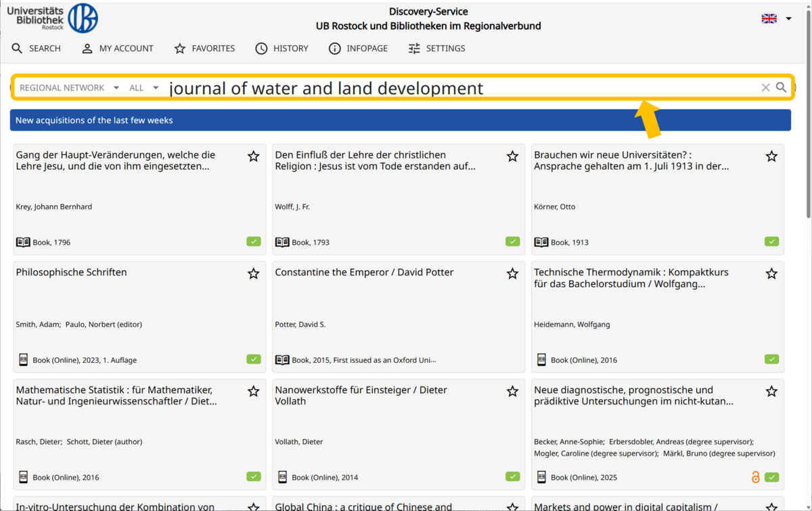This screenshot has height=511, width=812.
Task: Click book icon on Constantine the Emperor card
Action: [282, 359]
